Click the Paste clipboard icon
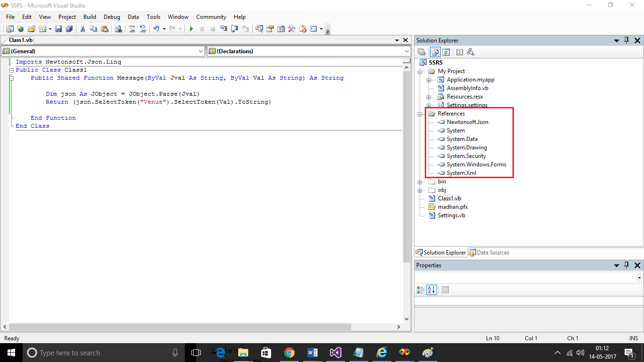Screen dimensions: 644x362 click(105, 29)
